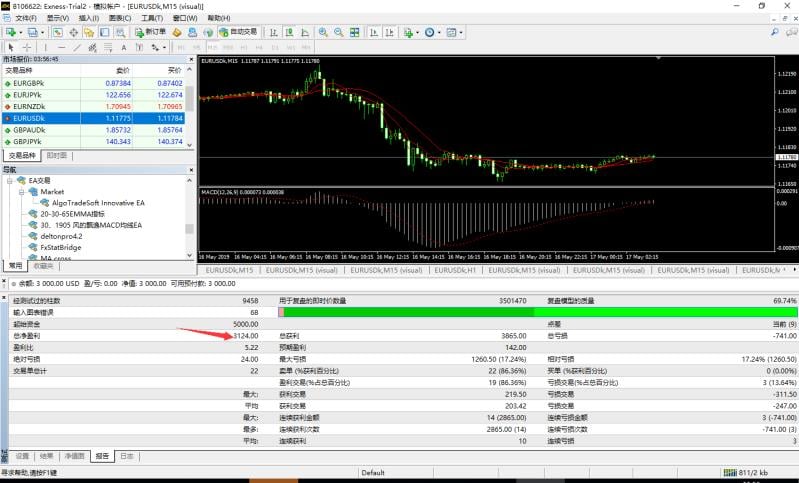The height and width of the screenshot is (483, 799).
Task: Open the 设置 settings tester tab
Action: click(22, 456)
